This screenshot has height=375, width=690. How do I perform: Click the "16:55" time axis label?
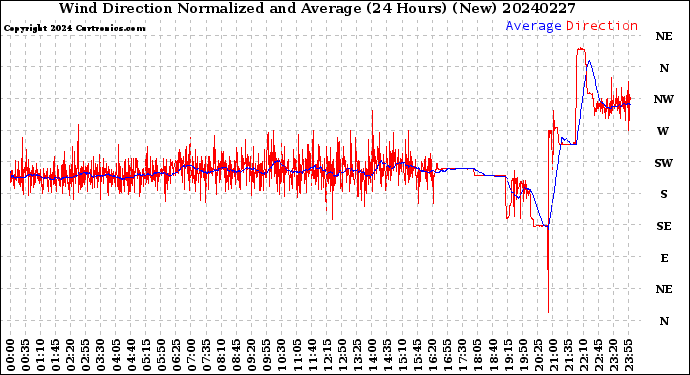click(448, 355)
